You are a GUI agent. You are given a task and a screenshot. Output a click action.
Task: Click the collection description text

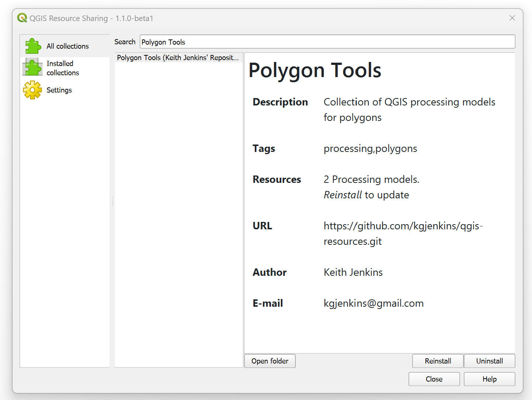point(409,109)
